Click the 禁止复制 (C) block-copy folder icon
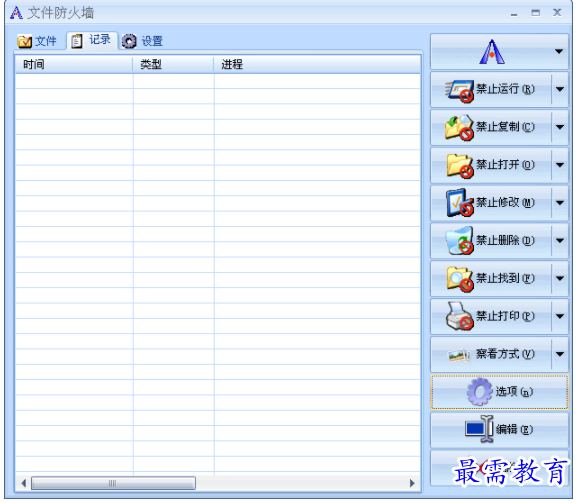Viewport: 576px width, 503px height. pyautogui.click(x=459, y=128)
